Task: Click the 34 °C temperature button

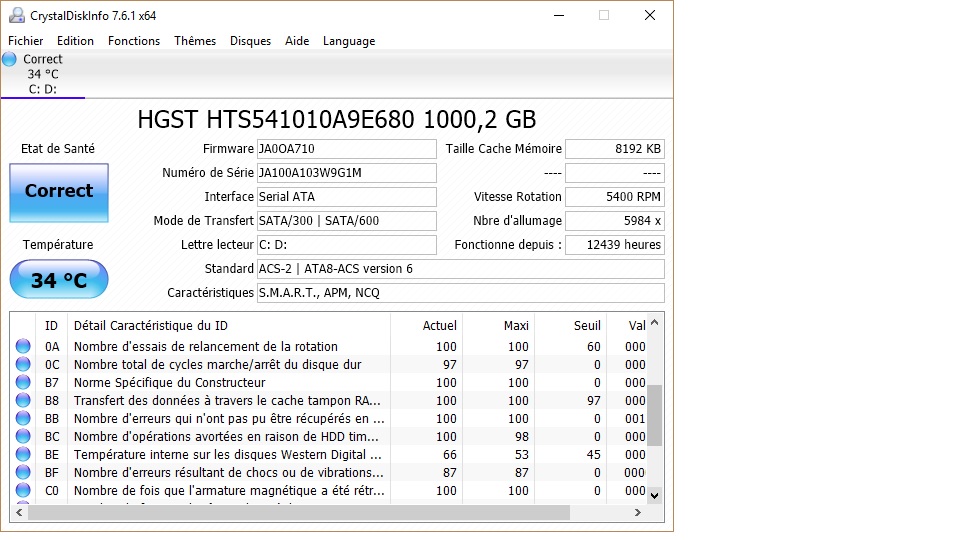Action: pyautogui.click(x=59, y=279)
